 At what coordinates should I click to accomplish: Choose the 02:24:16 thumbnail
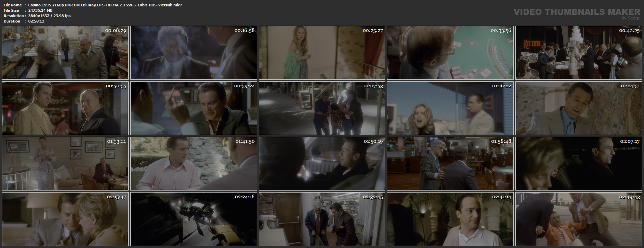point(194,219)
